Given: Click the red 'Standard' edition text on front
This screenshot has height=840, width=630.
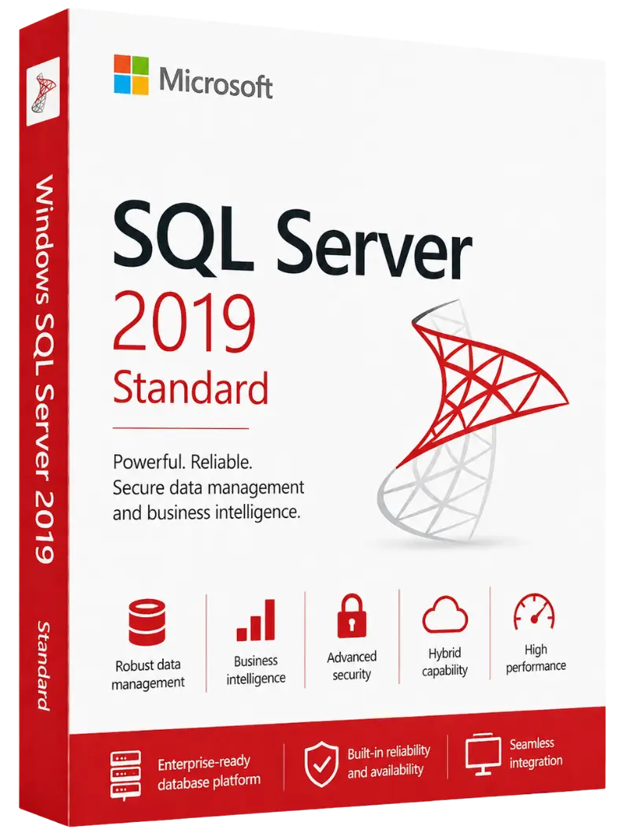Looking at the screenshot, I should pos(190,388).
